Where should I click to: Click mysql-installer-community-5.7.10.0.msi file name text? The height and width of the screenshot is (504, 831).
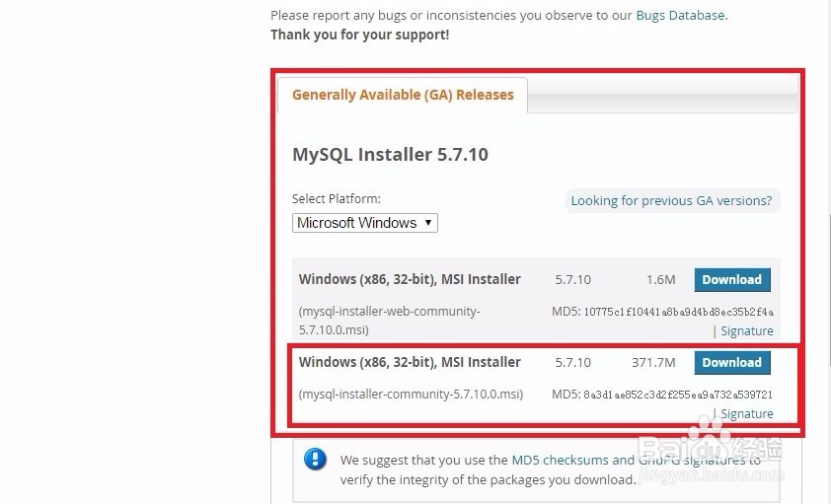point(411,395)
